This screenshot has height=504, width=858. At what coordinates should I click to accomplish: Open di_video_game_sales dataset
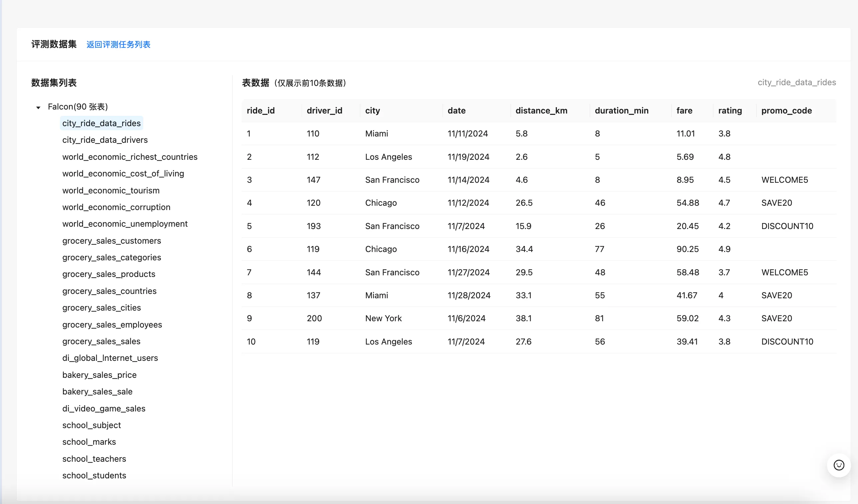click(x=104, y=408)
